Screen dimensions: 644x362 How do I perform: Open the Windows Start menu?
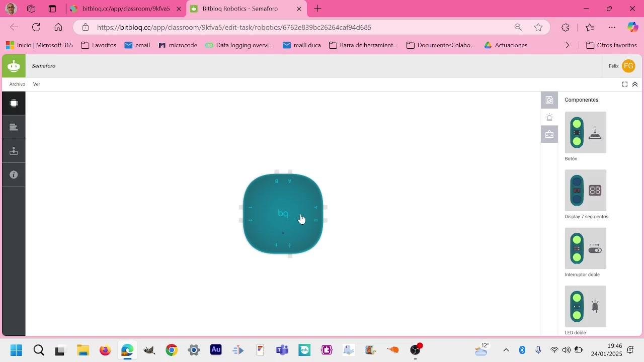pyautogui.click(x=16, y=350)
